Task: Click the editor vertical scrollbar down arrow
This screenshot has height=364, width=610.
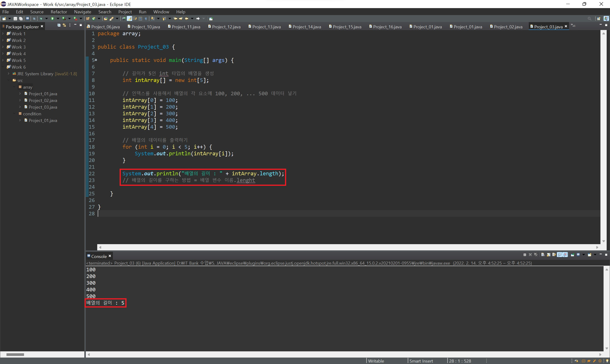Action: [604, 241]
